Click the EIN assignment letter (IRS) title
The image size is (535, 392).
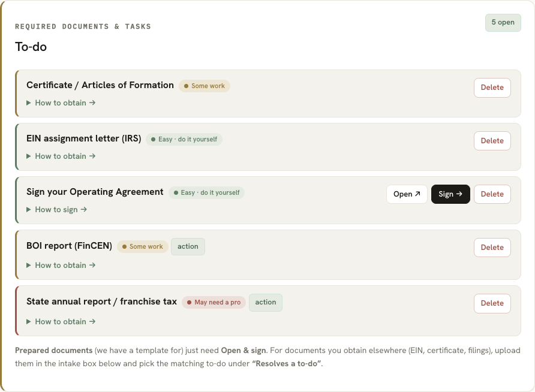coord(83,138)
